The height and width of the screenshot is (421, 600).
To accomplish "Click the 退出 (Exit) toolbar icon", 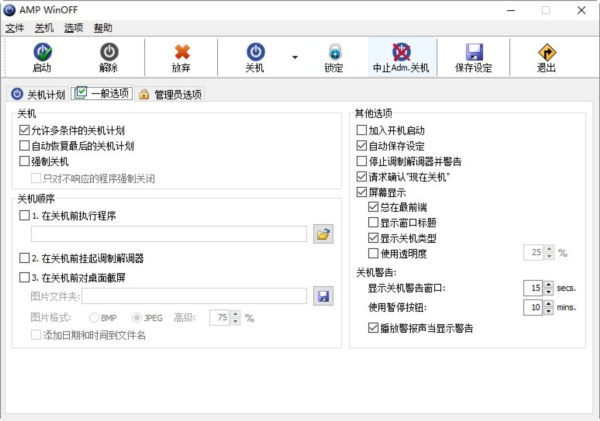I will tap(547, 52).
